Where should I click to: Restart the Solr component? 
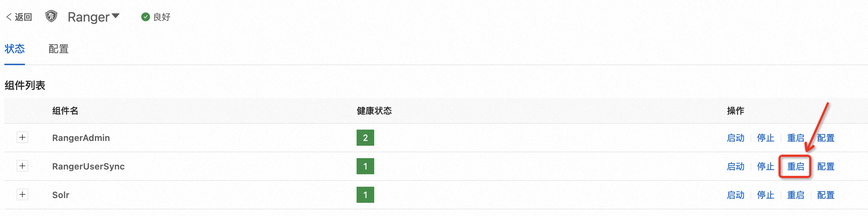795,195
